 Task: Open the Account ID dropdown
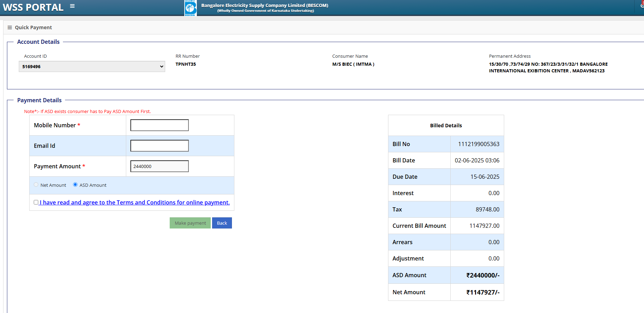coord(92,66)
